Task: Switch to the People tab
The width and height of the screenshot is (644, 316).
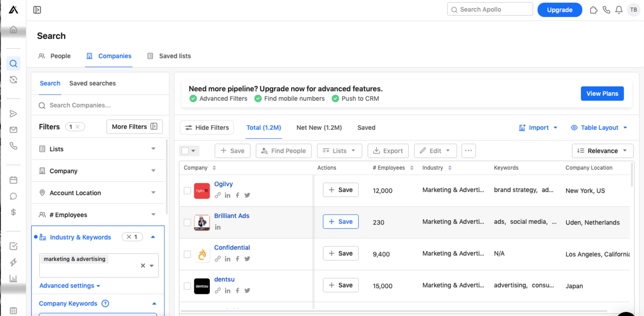Action: 55,56
